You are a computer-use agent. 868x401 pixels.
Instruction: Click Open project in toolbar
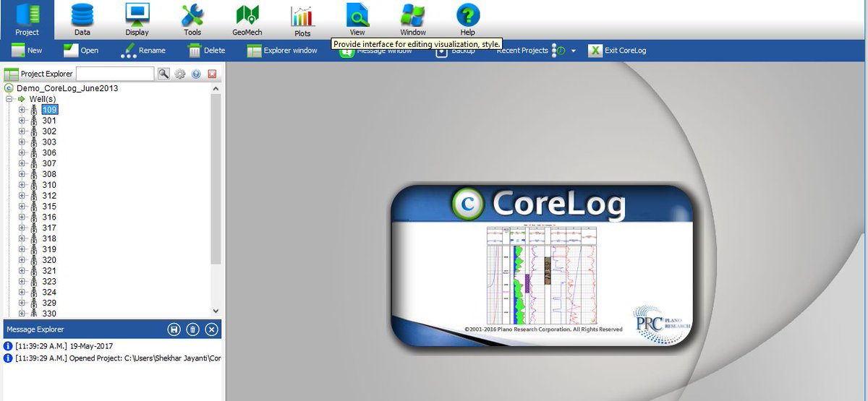coord(81,51)
